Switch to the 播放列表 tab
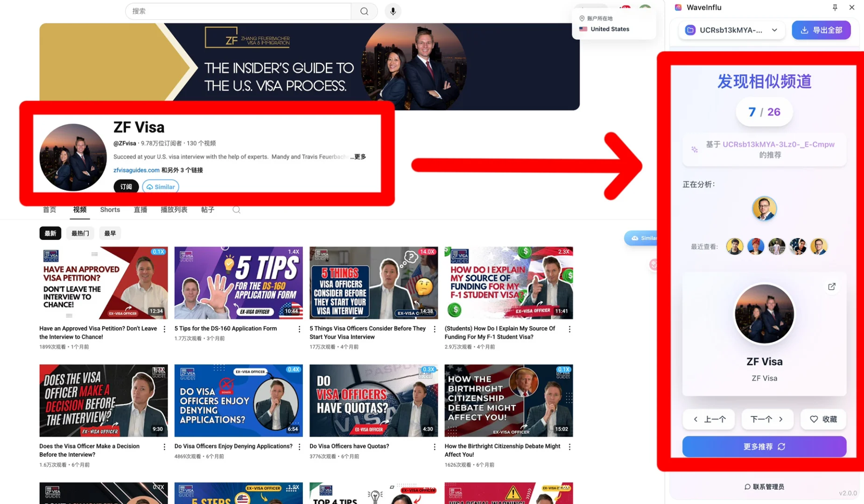Screen dimensions: 864x504 (x=174, y=210)
